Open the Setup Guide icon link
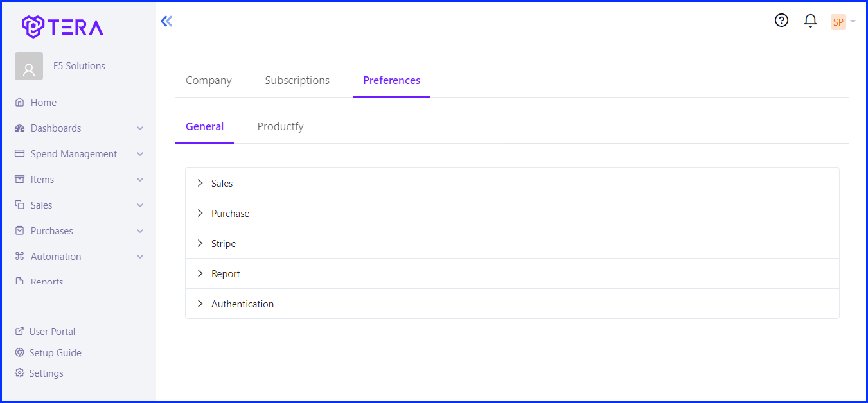868x403 pixels. coord(19,352)
